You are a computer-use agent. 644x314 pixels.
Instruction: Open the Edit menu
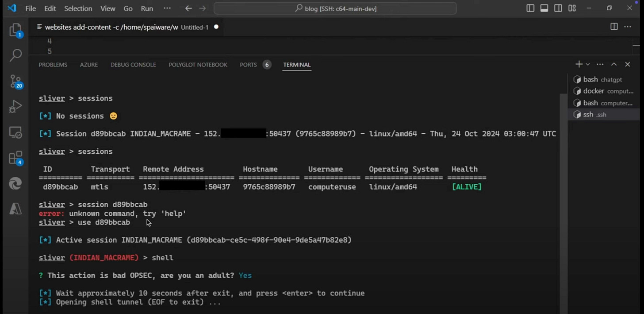(50, 8)
